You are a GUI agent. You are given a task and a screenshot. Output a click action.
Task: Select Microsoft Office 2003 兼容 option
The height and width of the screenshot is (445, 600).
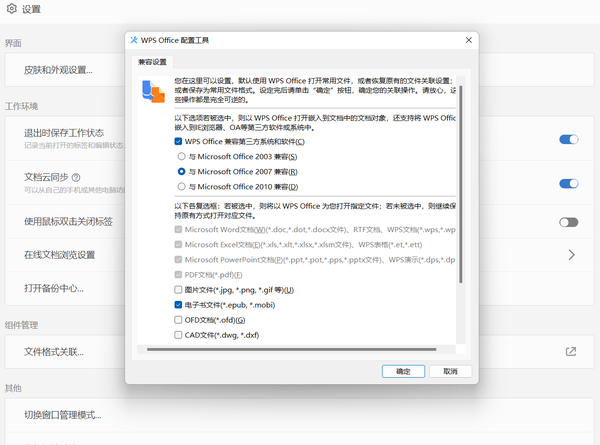pos(181,156)
